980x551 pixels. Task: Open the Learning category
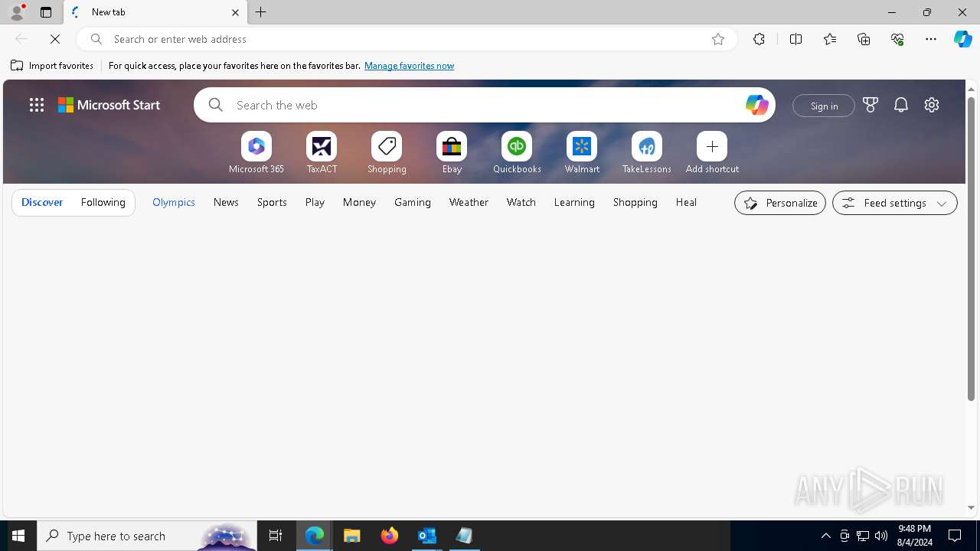[574, 202]
